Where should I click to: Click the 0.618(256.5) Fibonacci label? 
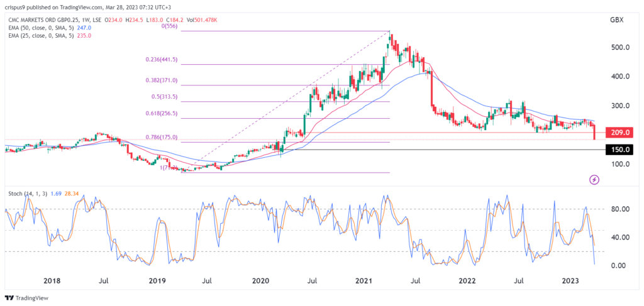pos(162,114)
